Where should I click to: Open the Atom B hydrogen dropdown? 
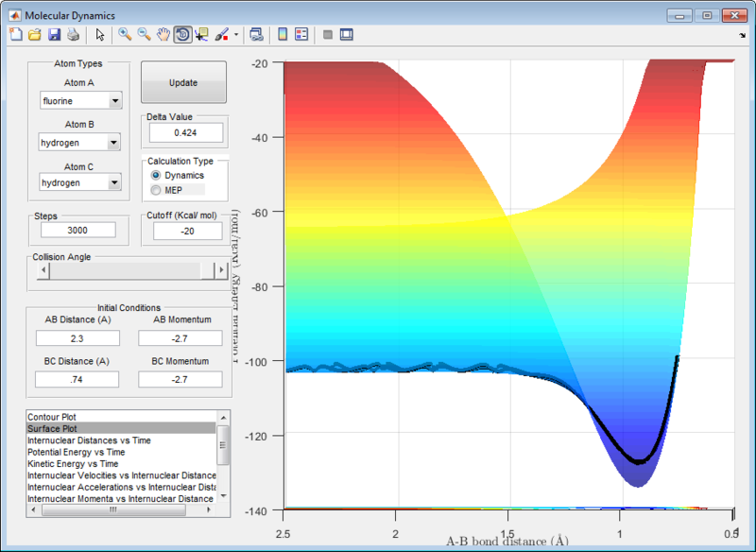pos(80,143)
